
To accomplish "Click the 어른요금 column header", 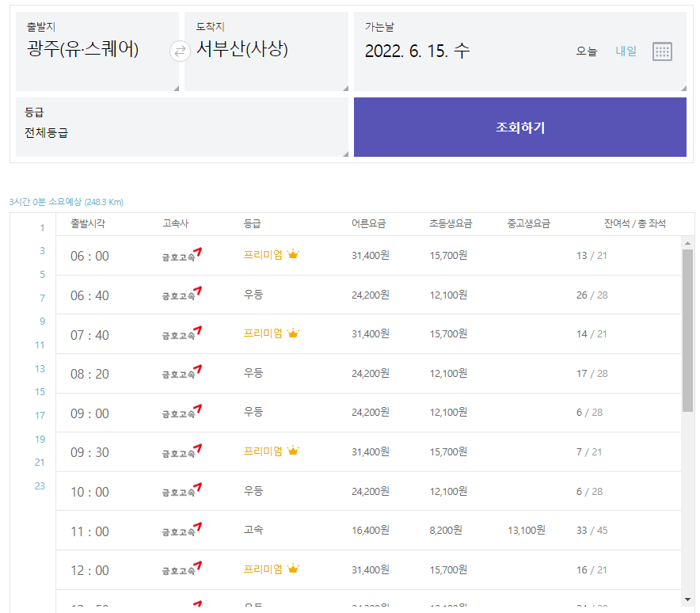I will pyautogui.click(x=368, y=223).
